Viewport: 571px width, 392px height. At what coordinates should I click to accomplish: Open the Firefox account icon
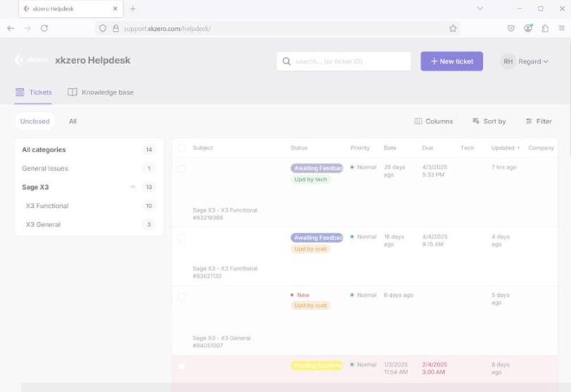[x=528, y=28]
